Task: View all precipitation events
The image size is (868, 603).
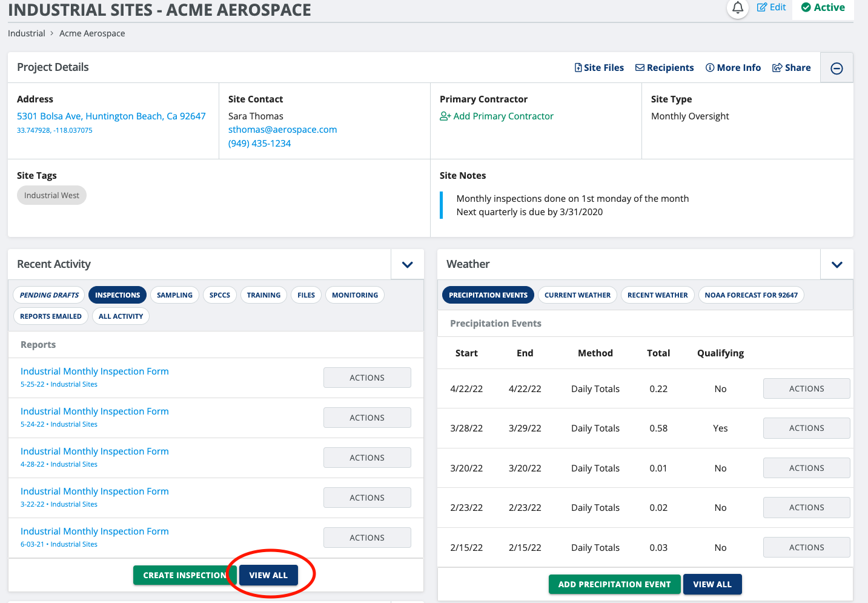Action: pos(712,584)
